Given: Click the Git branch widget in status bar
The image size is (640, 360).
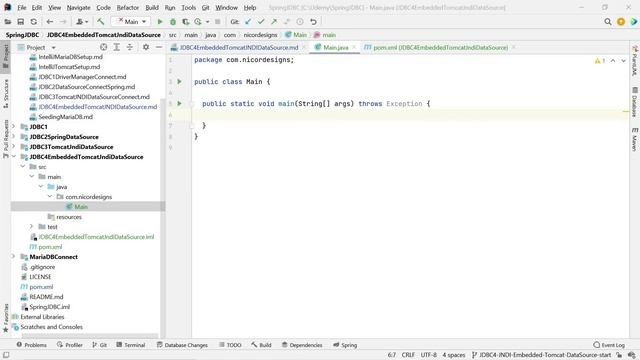Looking at the screenshot, I should click(541, 355).
